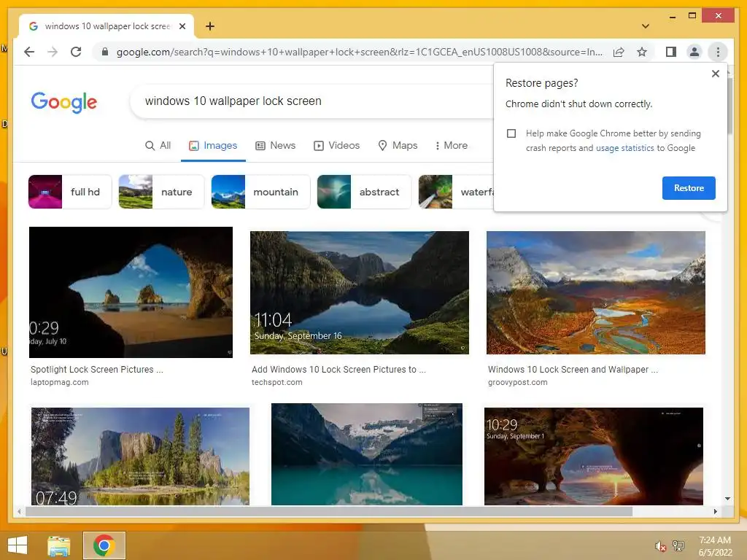Filter by the nature chip
The height and width of the screenshot is (560, 747).
pyautogui.click(x=161, y=192)
